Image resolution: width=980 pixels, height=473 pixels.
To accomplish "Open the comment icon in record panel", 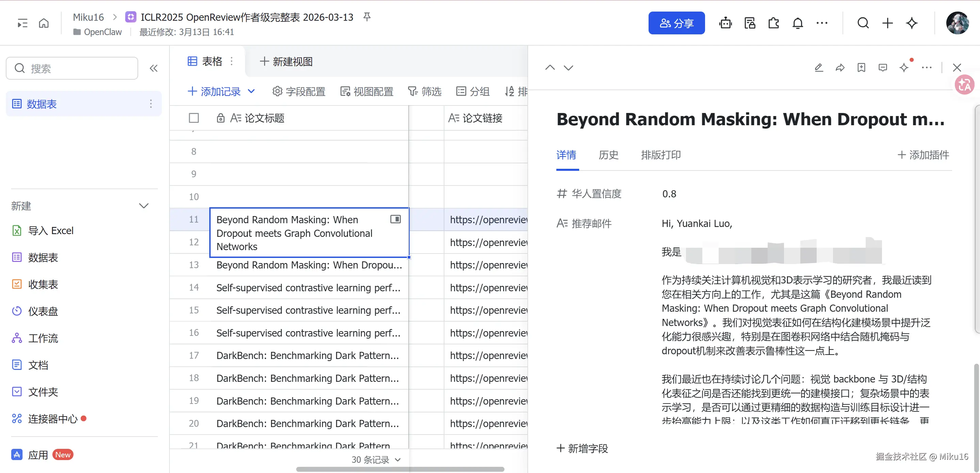I will click(883, 68).
